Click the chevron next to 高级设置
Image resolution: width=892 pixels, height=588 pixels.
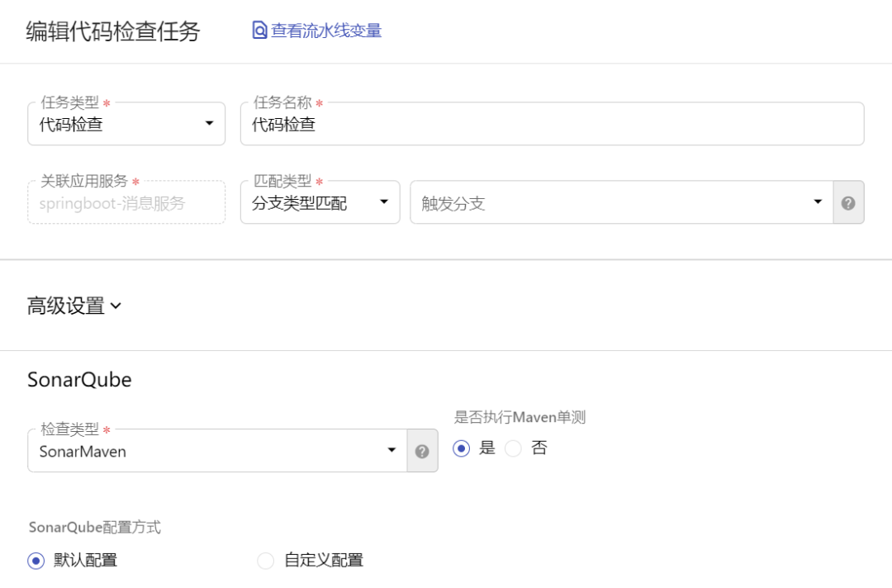coord(116,305)
